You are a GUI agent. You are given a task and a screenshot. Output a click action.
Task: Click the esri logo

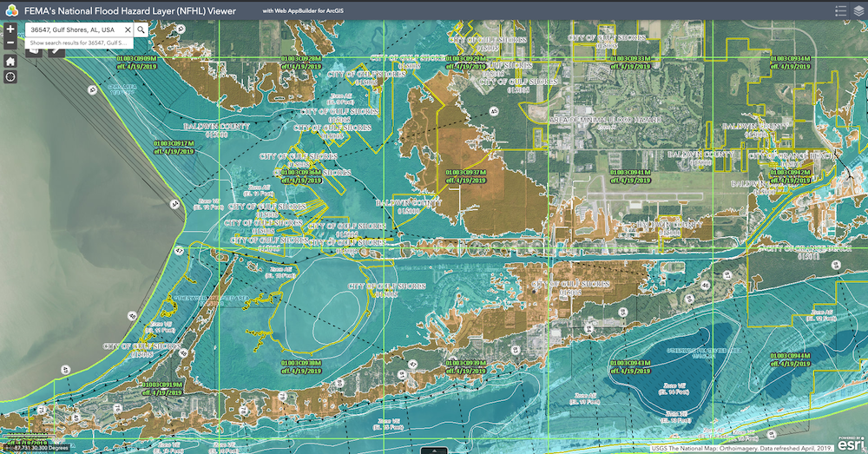pyautogui.click(x=851, y=443)
